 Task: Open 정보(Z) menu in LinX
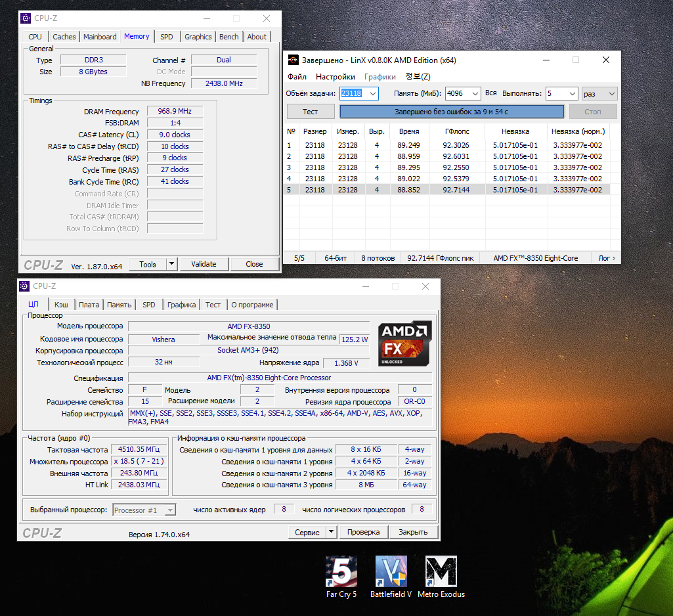click(418, 77)
